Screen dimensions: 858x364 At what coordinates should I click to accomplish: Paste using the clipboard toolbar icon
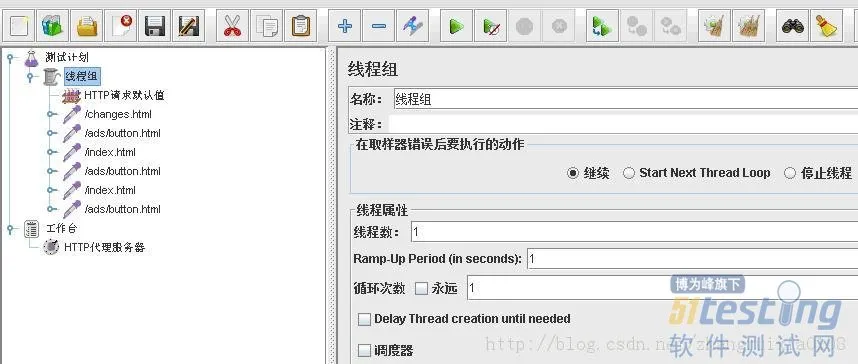tap(300, 26)
